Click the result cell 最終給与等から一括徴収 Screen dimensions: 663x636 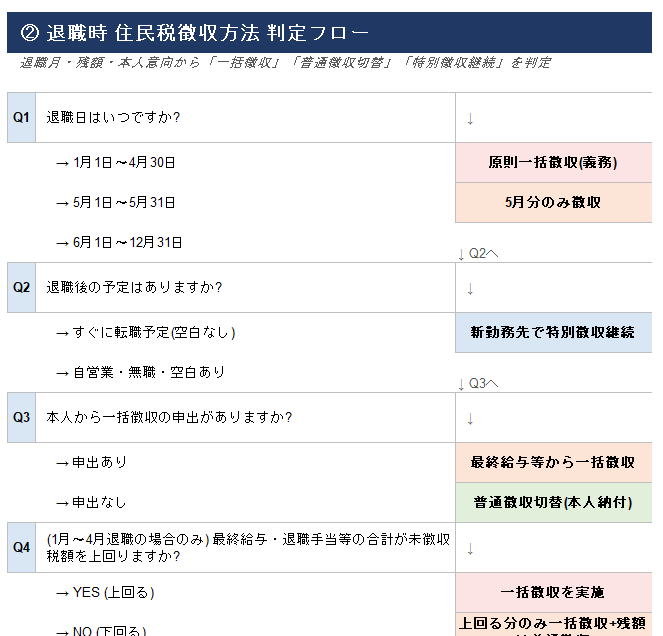point(553,463)
